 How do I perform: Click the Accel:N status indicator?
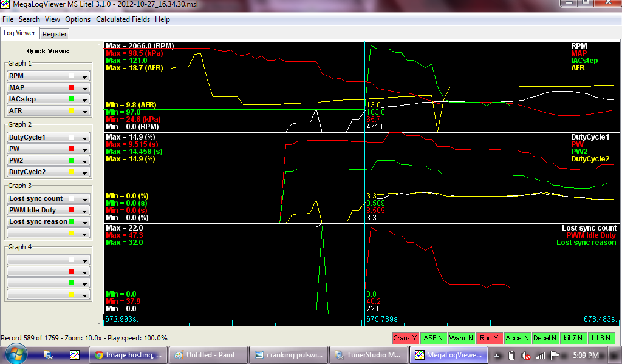pos(518,338)
